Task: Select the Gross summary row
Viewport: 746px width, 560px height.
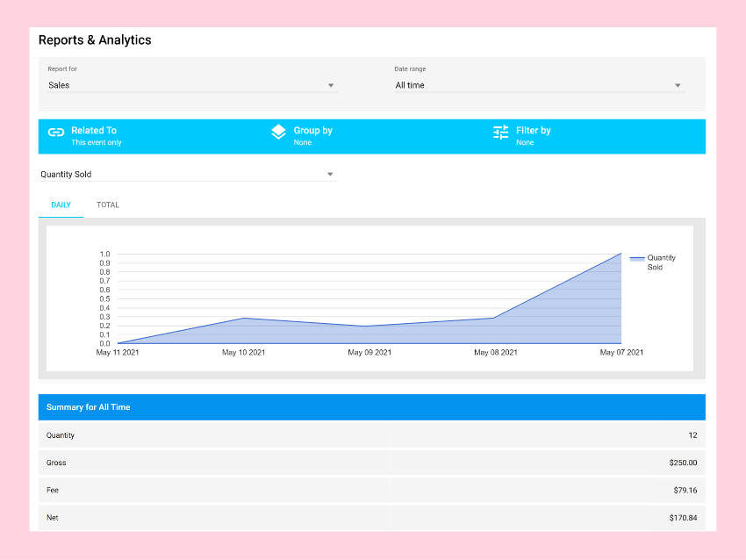Action: [x=371, y=463]
